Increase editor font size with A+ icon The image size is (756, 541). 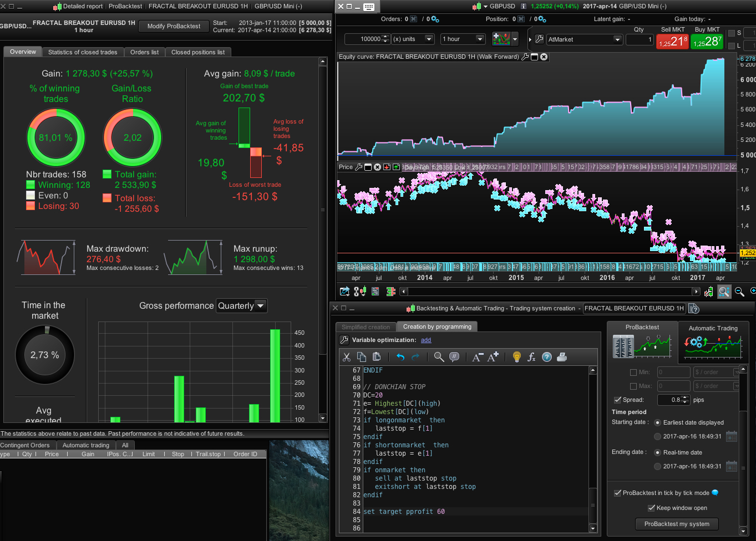[x=493, y=357]
